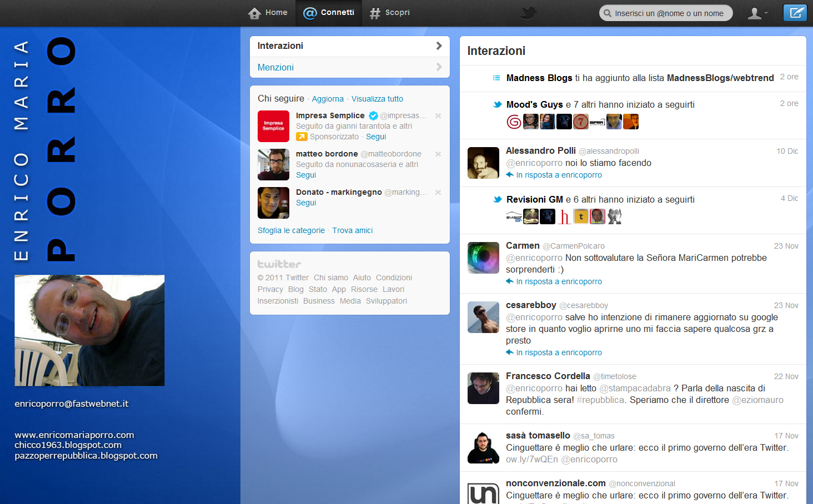Follow Impresa Semplice via Segui
The height and width of the screenshot is (504, 813).
click(376, 137)
